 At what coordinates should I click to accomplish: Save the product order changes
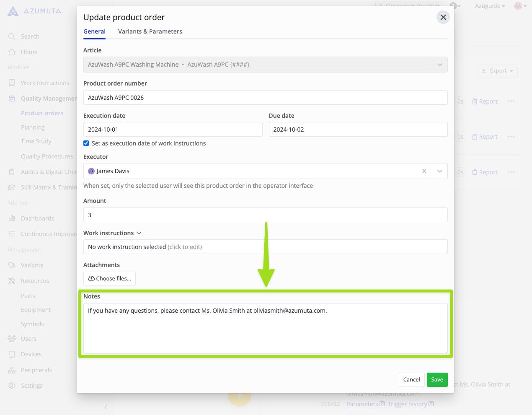click(437, 379)
